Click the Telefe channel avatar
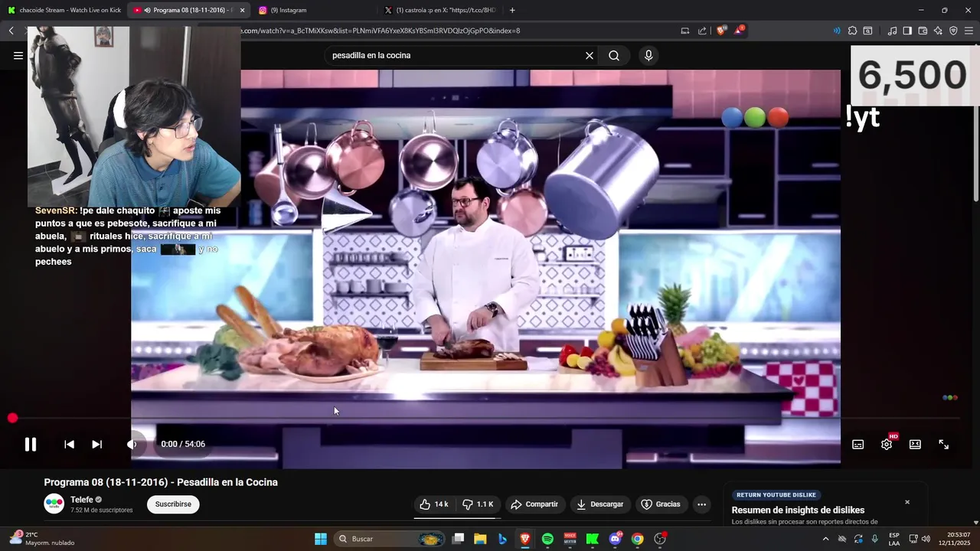This screenshot has width=980, height=551. pyautogui.click(x=54, y=504)
